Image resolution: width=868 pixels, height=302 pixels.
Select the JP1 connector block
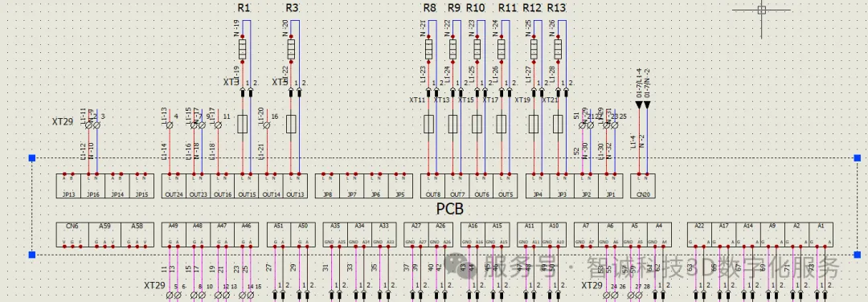[x=611, y=186]
